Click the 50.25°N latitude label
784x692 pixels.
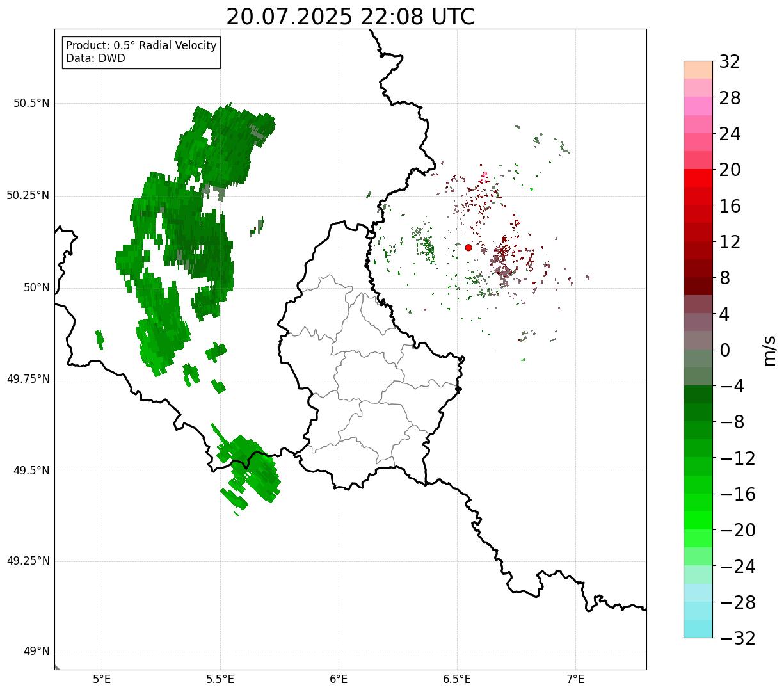pos(28,195)
